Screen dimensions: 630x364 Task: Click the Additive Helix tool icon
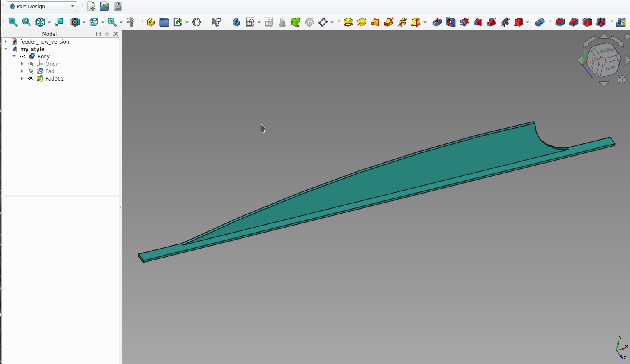402,22
